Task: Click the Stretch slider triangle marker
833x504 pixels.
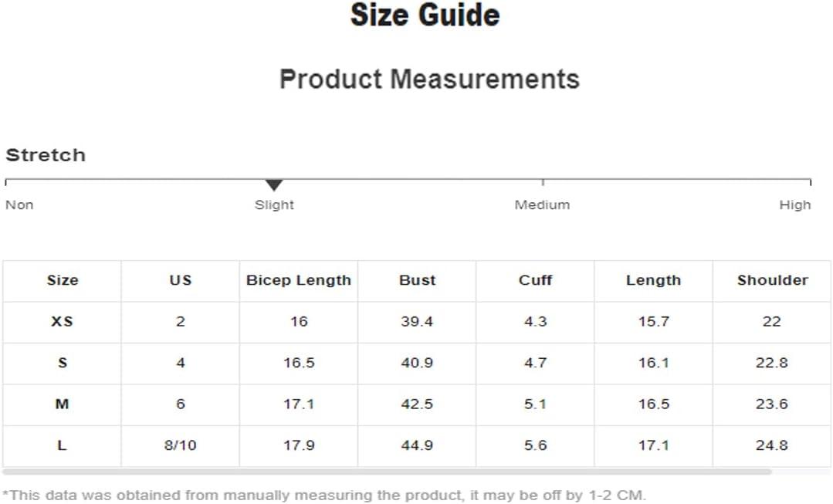Action: click(273, 184)
